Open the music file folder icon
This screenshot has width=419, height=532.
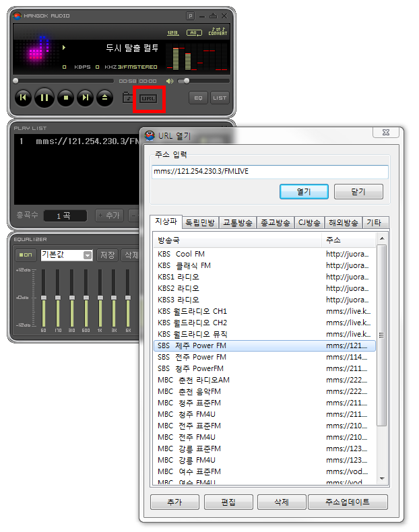(127, 98)
